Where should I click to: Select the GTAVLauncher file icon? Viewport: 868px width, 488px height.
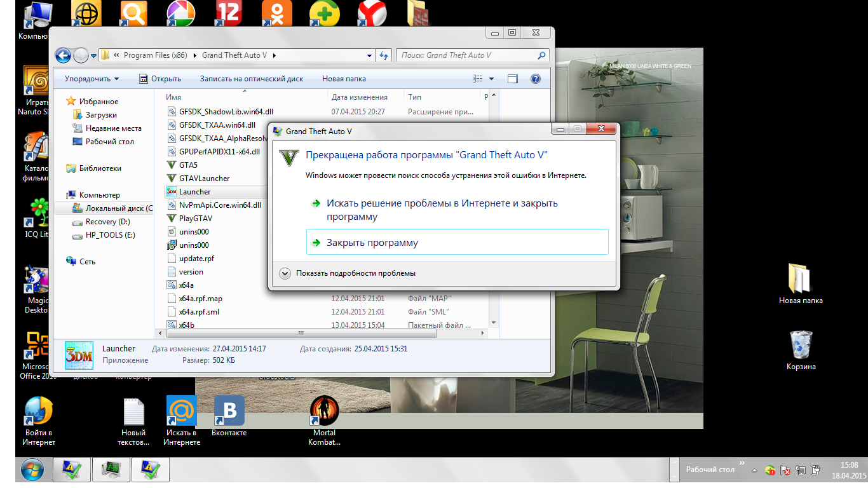click(171, 179)
